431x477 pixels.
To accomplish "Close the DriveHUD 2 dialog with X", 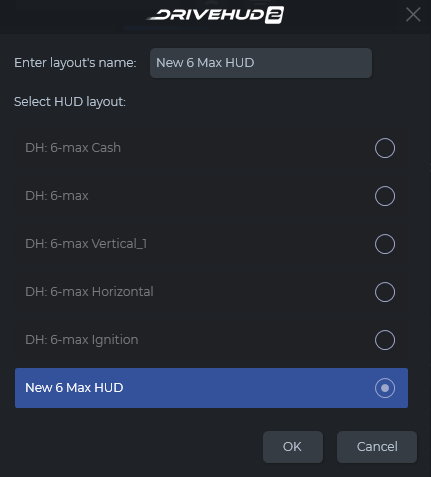I will pyautogui.click(x=413, y=15).
